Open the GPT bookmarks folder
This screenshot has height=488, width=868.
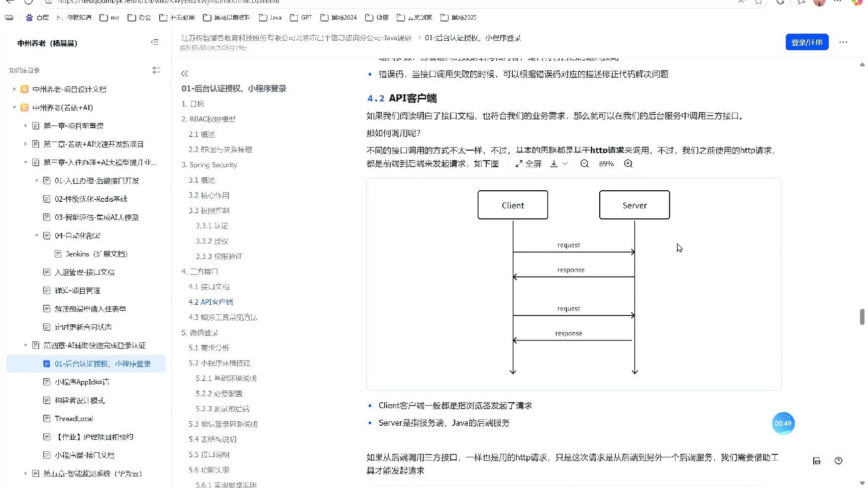(301, 18)
